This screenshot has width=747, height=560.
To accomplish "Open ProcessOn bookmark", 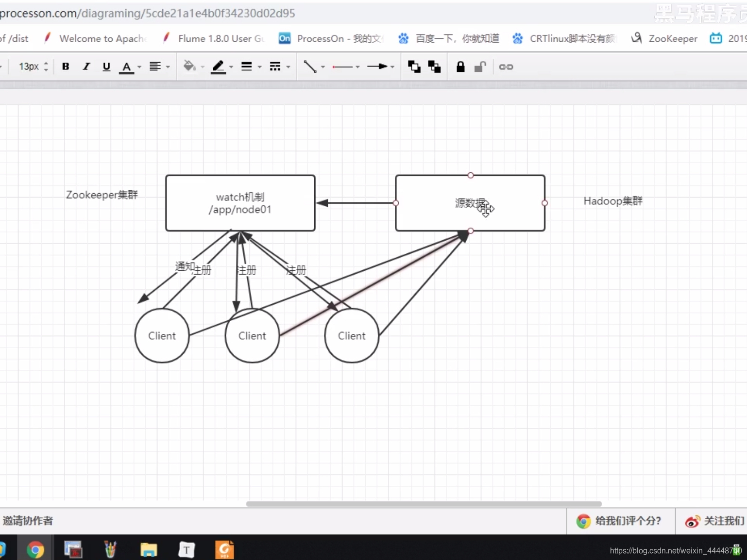I will pos(331,38).
